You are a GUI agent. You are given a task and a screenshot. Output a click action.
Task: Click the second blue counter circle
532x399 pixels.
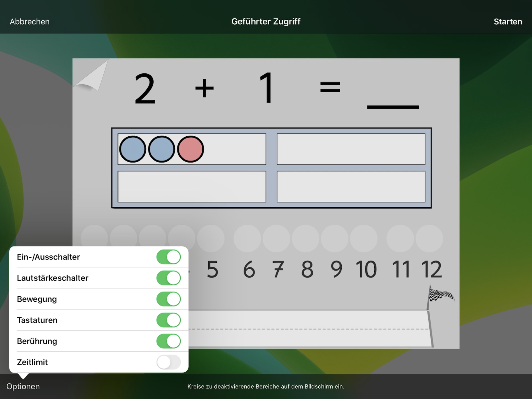[161, 149]
